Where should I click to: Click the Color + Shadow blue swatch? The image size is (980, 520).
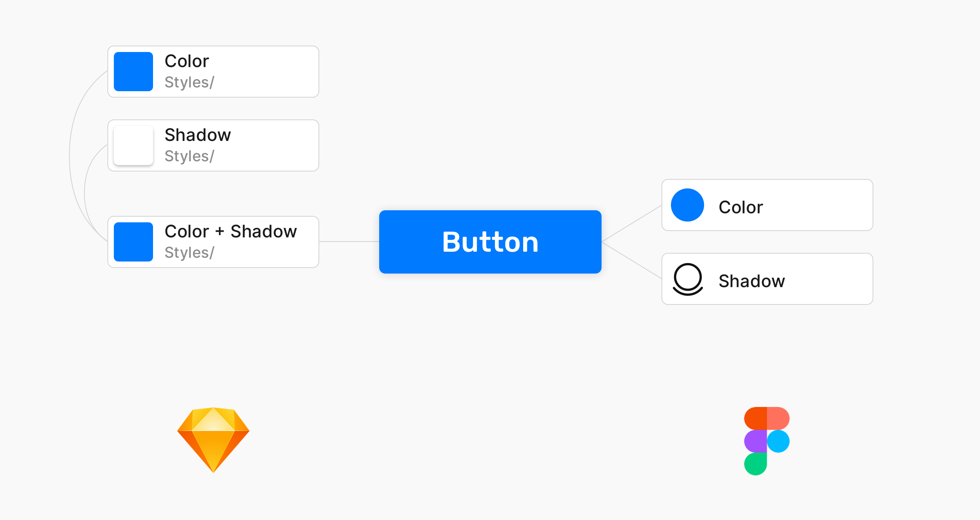click(133, 242)
